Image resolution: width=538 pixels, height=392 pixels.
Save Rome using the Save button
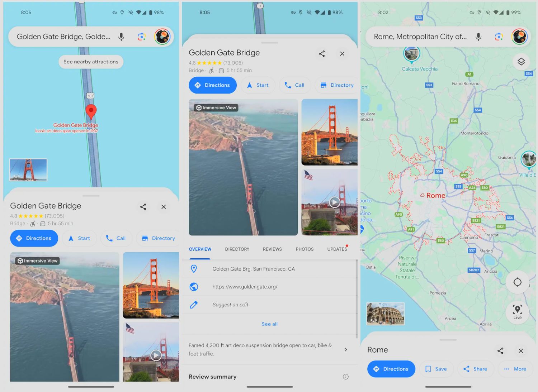coord(436,369)
